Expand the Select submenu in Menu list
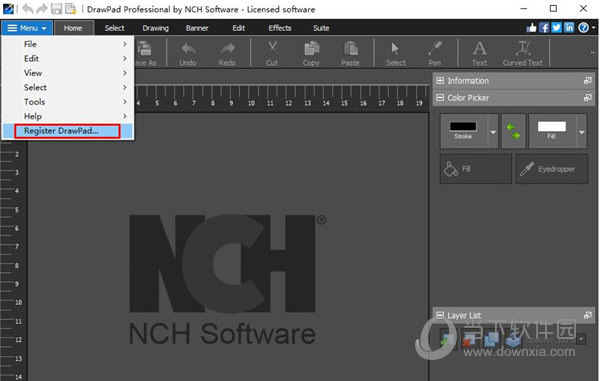The height and width of the screenshot is (381, 600). coord(68,87)
